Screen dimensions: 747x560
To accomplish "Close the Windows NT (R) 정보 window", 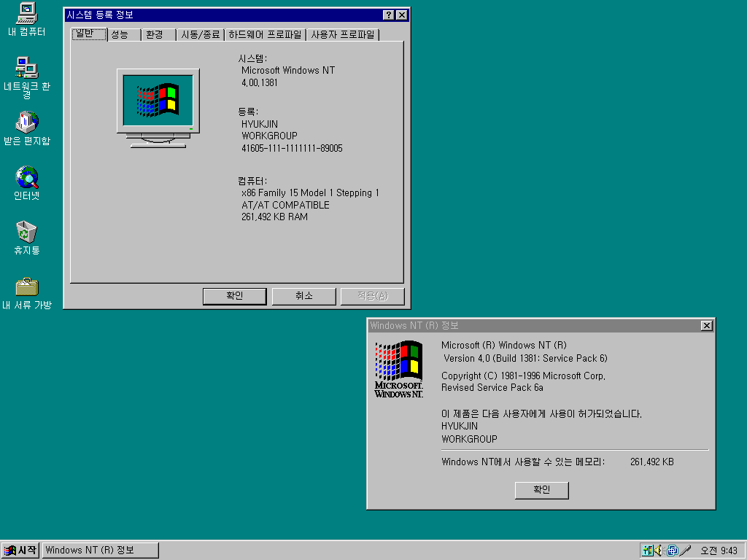I will (x=706, y=325).
